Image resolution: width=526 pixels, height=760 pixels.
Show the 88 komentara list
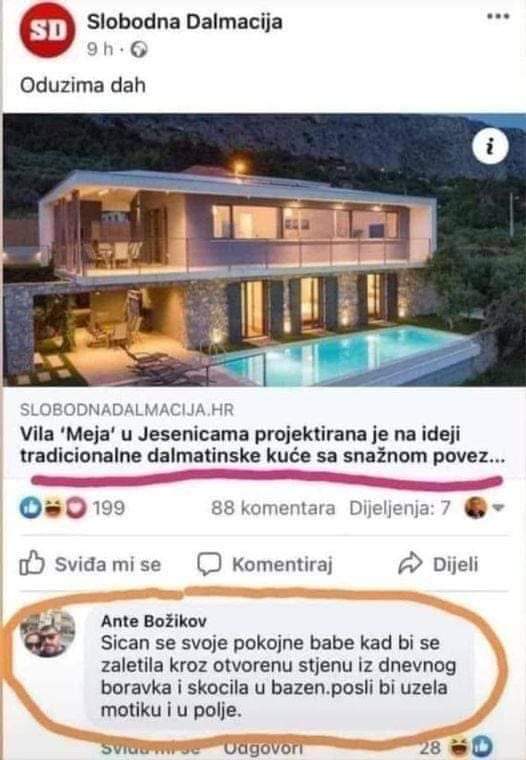[273, 508]
